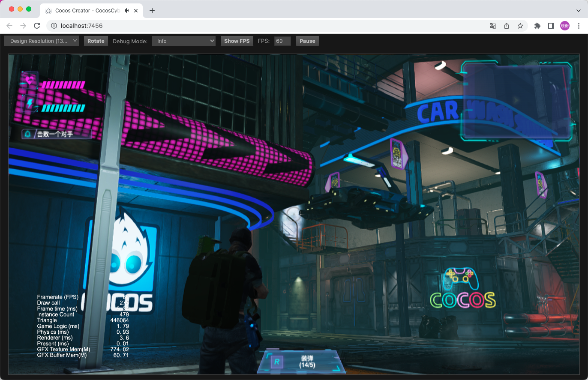Click the Game Logic (ms) label
This screenshot has height=380, width=588.
pyautogui.click(x=58, y=326)
